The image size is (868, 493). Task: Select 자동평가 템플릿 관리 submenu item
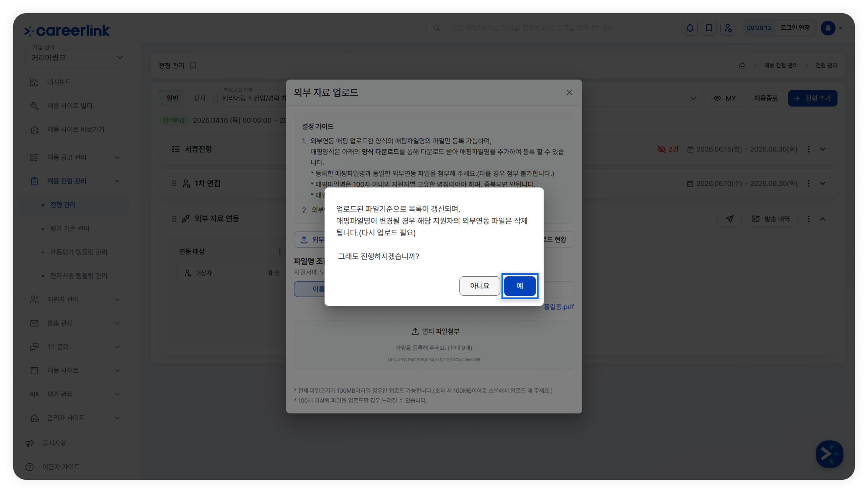pyautogui.click(x=79, y=252)
